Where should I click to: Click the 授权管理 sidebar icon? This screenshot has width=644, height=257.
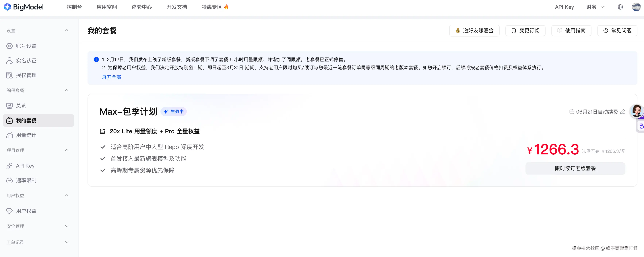pos(9,75)
